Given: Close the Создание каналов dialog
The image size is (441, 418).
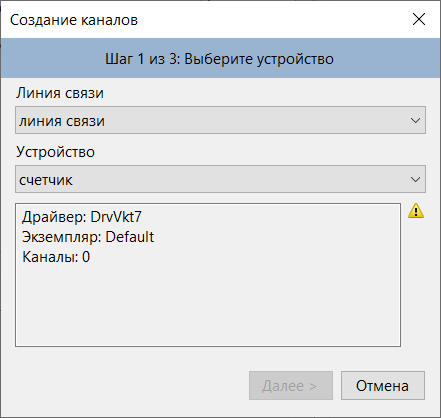Looking at the screenshot, I should pyautogui.click(x=419, y=19).
